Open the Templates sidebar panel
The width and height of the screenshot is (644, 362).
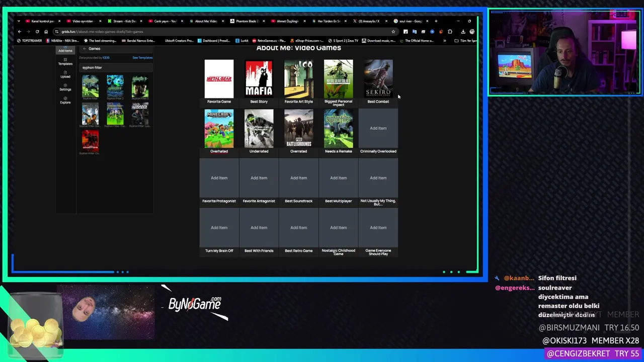(x=65, y=62)
